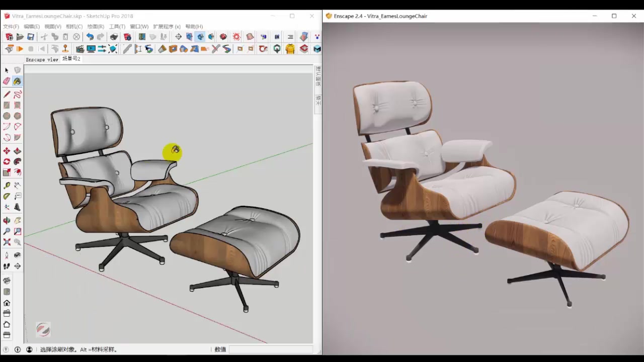Select the Move tool with red arrows

7,151
